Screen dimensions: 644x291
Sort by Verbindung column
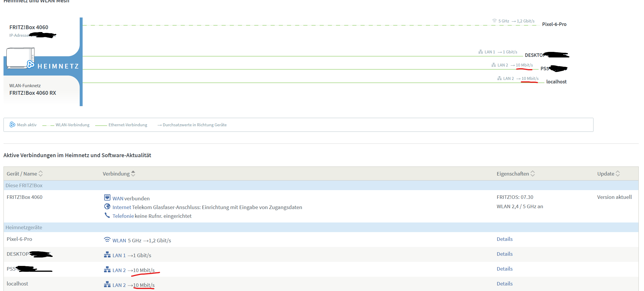click(119, 173)
